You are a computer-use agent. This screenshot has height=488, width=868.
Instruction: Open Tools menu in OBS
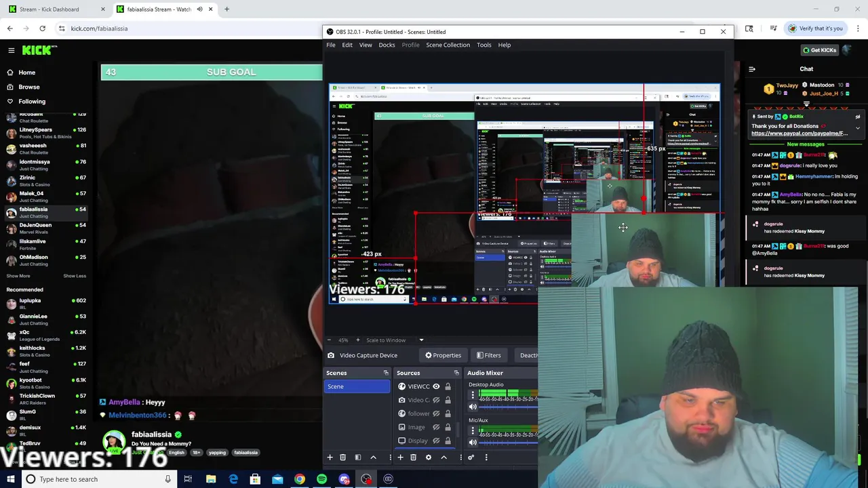click(x=484, y=45)
